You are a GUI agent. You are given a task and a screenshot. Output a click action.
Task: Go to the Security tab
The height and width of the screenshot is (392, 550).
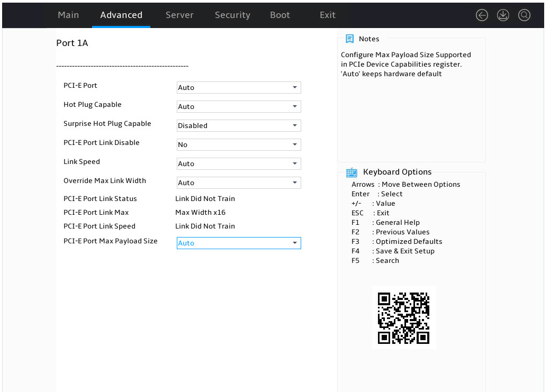(232, 15)
